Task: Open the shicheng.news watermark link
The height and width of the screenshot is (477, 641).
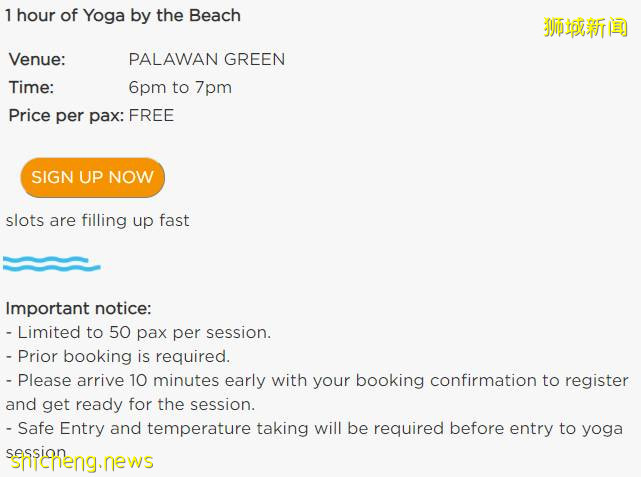Action: click(81, 461)
